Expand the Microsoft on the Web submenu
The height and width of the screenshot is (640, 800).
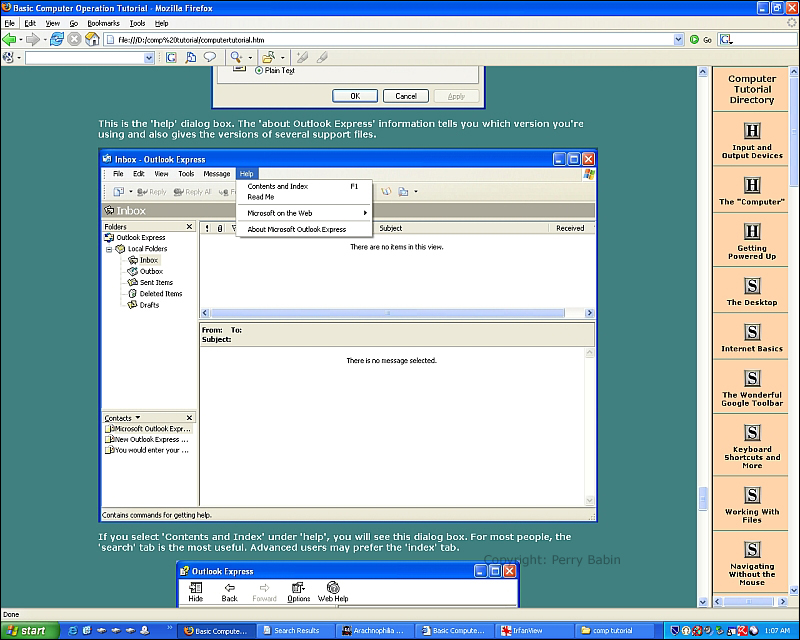point(304,213)
